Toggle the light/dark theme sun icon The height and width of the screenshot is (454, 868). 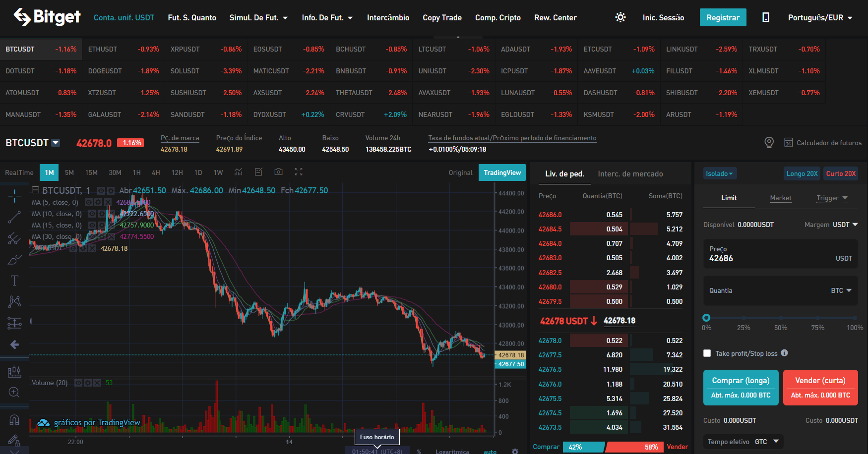point(620,17)
